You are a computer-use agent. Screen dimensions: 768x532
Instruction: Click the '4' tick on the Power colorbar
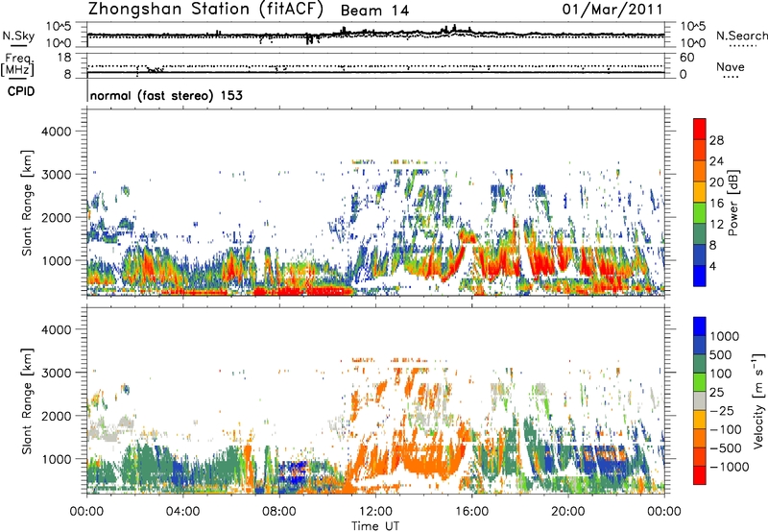(x=712, y=266)
